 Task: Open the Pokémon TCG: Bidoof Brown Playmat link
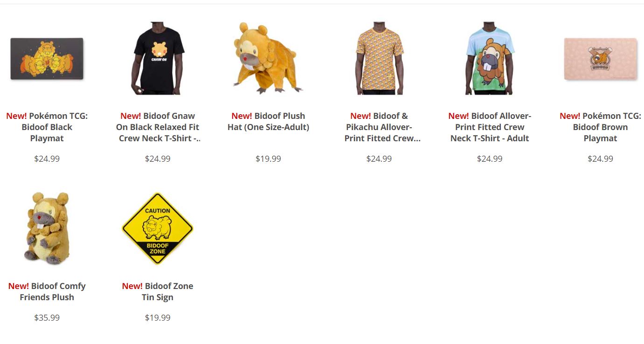click(600, 127)
